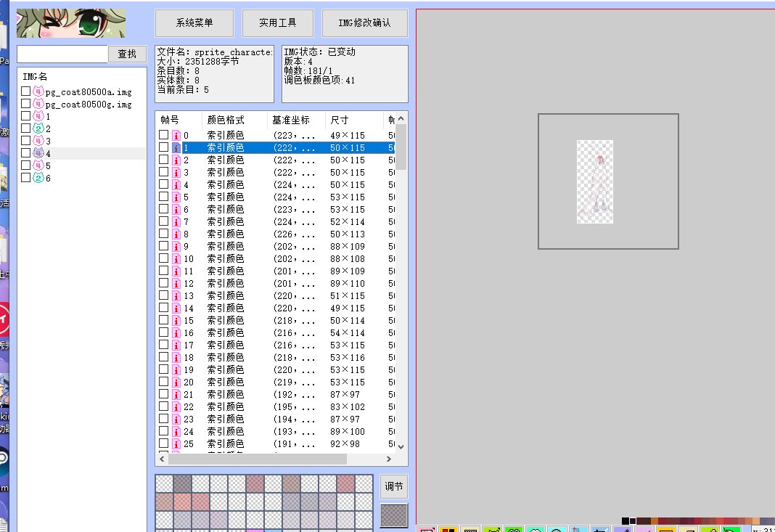Select frame row 22 with size 83×102
The height and width of the screenshot is (532, 775).
coord(276,407)
